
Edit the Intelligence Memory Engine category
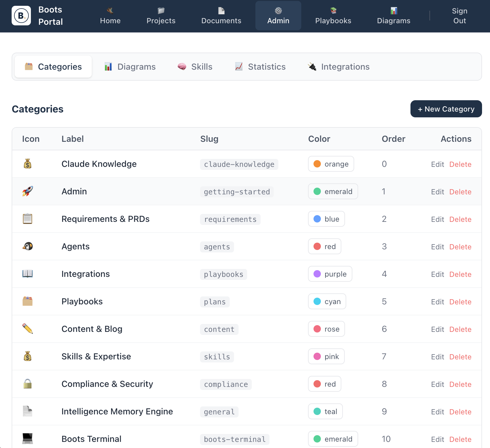click(437, 412)
